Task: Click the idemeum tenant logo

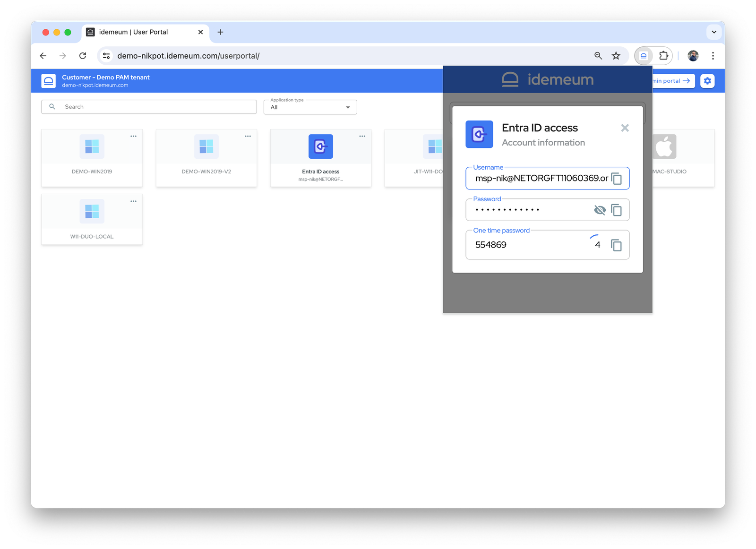Action: [x=48, y=81]
